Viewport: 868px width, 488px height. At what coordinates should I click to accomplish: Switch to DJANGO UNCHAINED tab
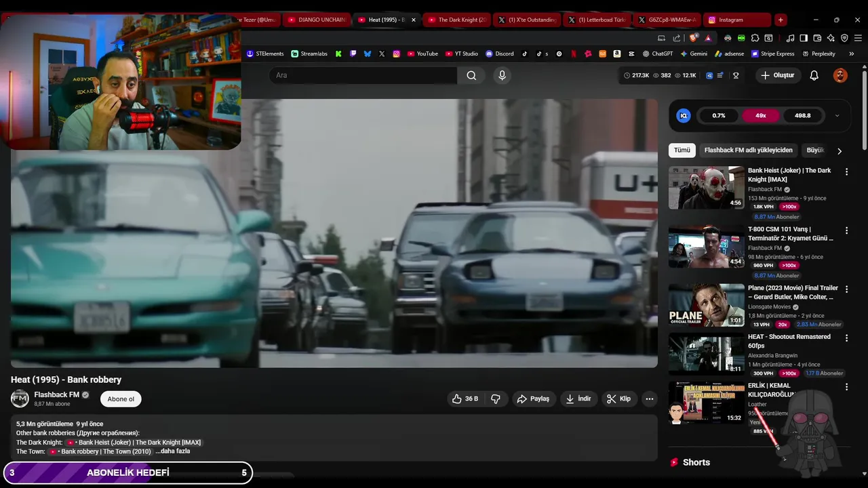pyautogui.click(x=316, y=20)
